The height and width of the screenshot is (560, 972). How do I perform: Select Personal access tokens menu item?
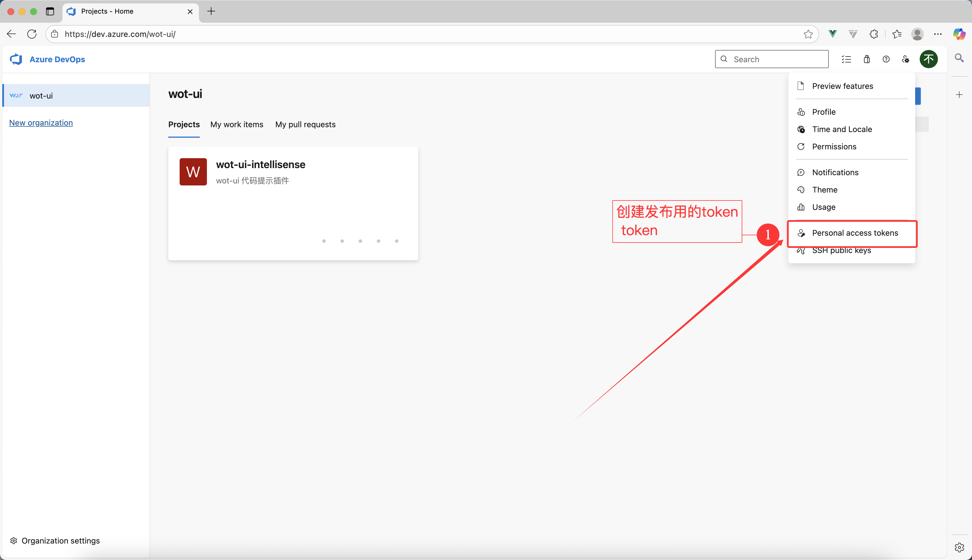[855, 233]
